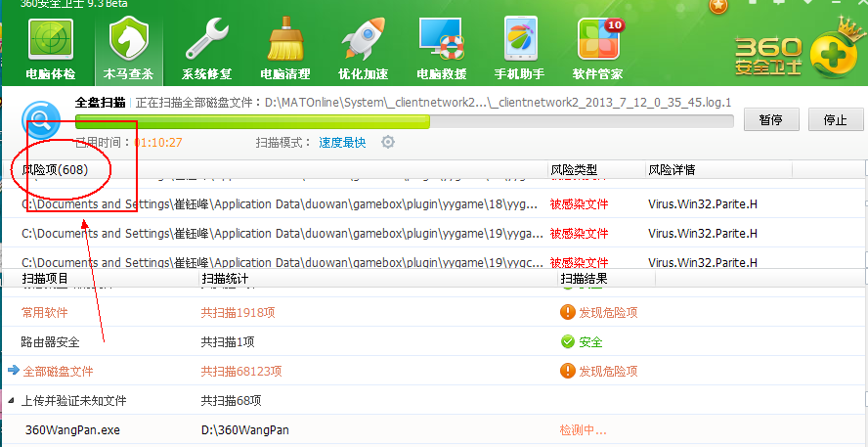868x447 pixels.
Task: Click 发现危险项 result in 常用软件 row
Action: [608, 312]
